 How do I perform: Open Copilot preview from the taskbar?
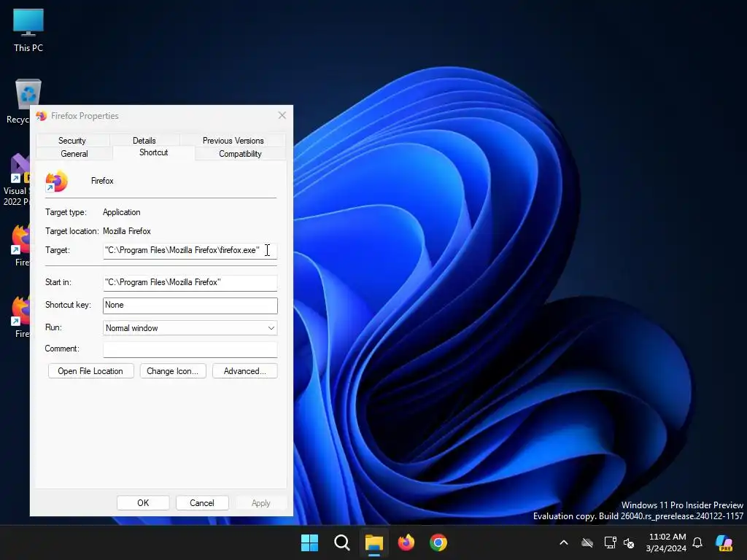(724, 542)
